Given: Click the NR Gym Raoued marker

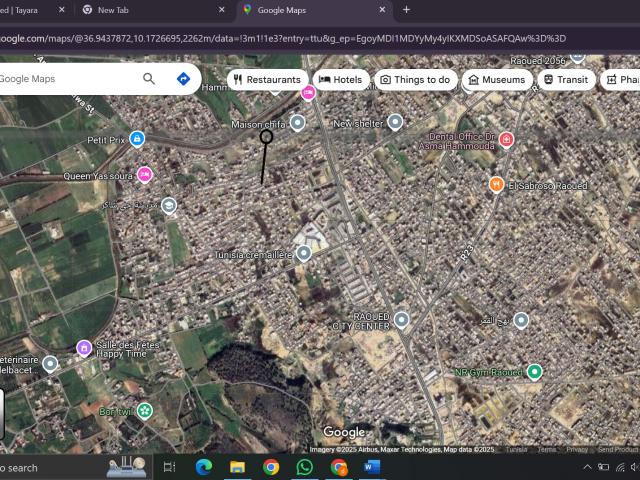Looking at the screenshot, I should coord(535,372).
